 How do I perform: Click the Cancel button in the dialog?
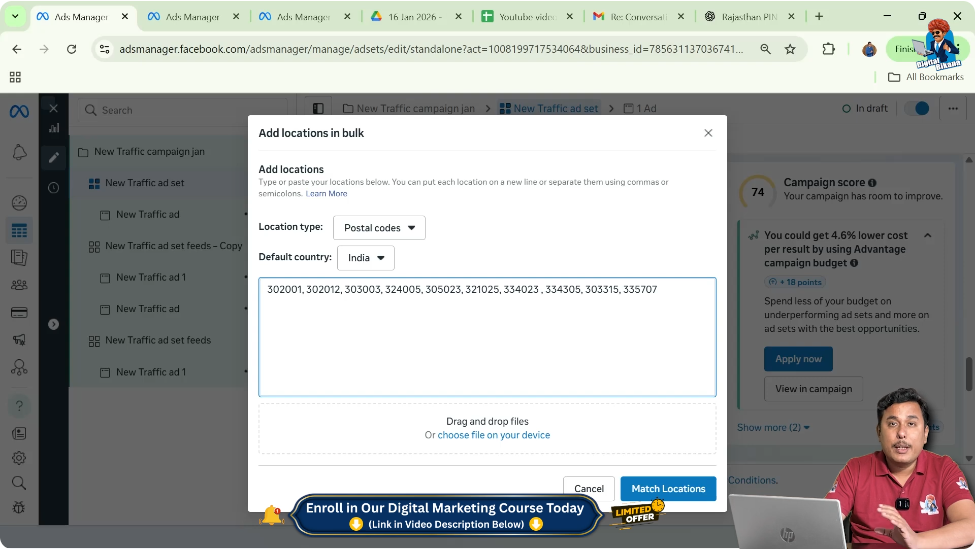tap(588, 489)
